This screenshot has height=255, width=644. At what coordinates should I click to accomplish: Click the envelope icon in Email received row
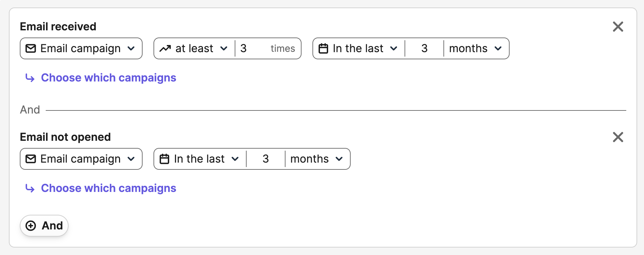point(31,48)
